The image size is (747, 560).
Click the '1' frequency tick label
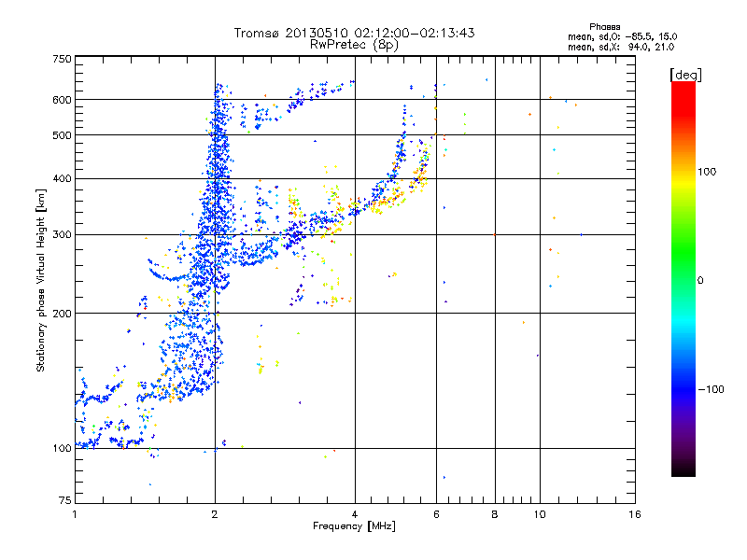pyautogui.click(x=75, y=514)
